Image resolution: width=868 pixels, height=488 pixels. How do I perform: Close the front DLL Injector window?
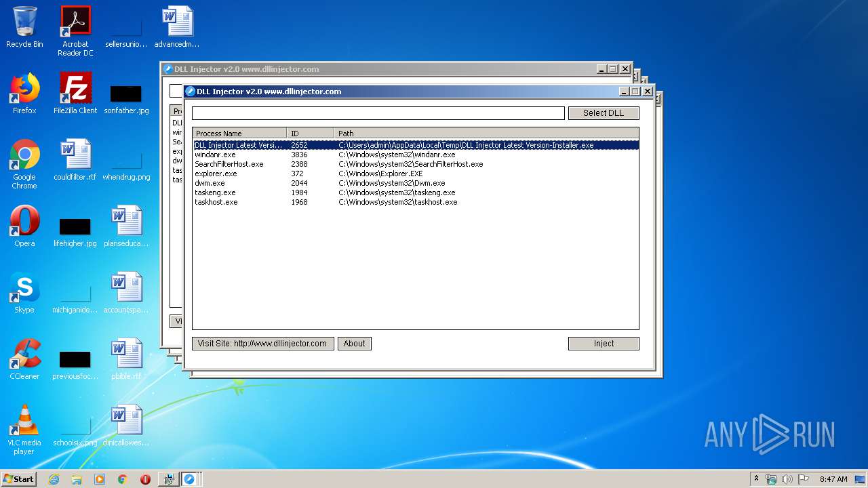click(x=647, y=91)
